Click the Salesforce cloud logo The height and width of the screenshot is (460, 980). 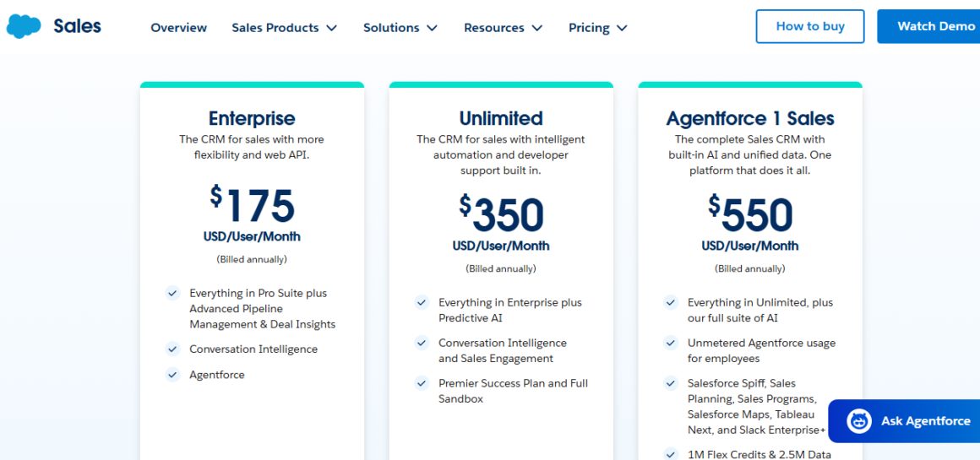24,26
